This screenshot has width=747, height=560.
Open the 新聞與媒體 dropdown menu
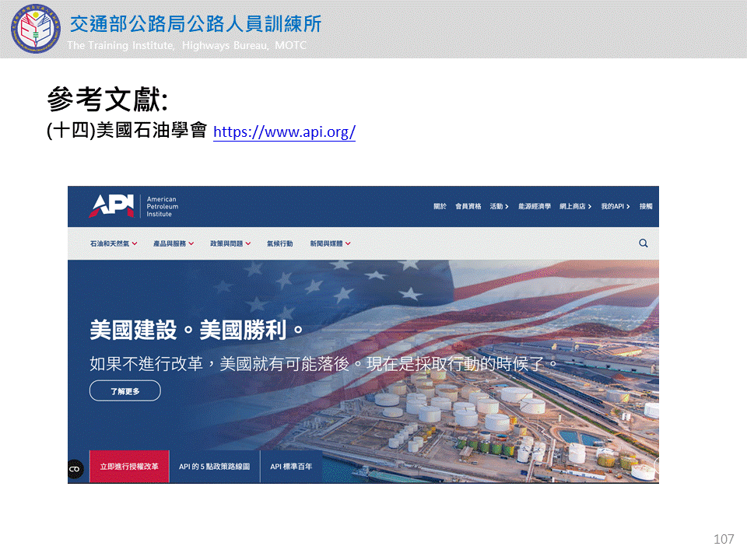pos(331,243)
